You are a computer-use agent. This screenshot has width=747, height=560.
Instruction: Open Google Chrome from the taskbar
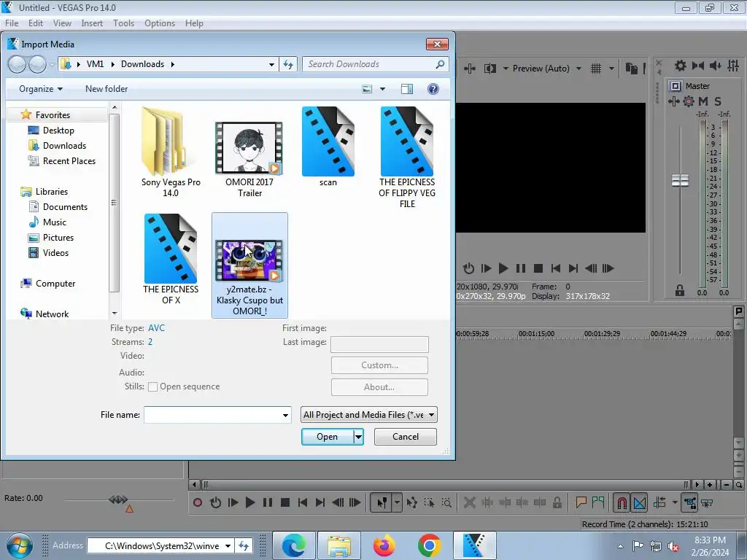coord(429,545)
